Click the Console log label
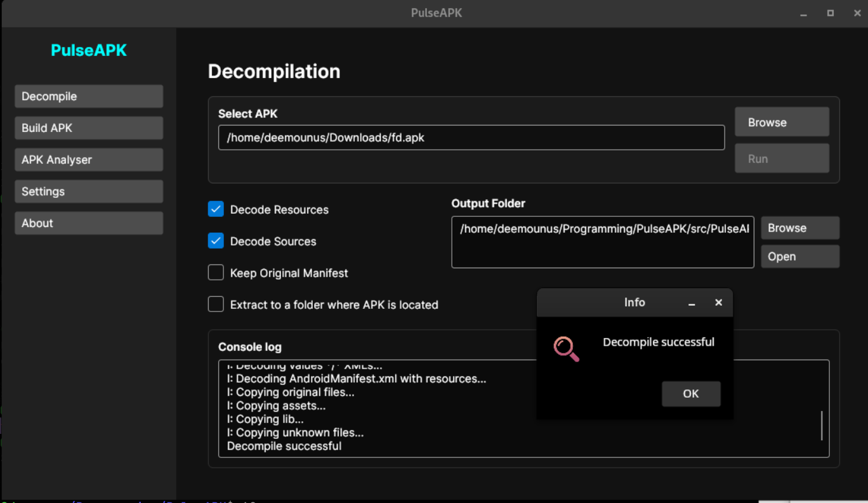The height and width of the screenshot is (503, 868). click(x=250, y=347)
